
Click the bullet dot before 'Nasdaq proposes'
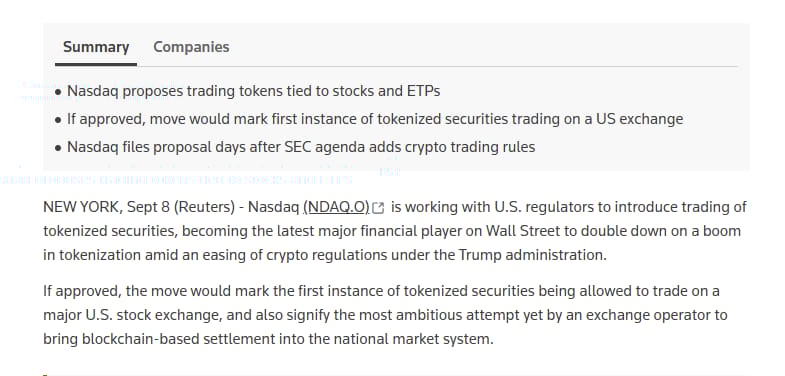pyautogui.click(x=59, y=92)
